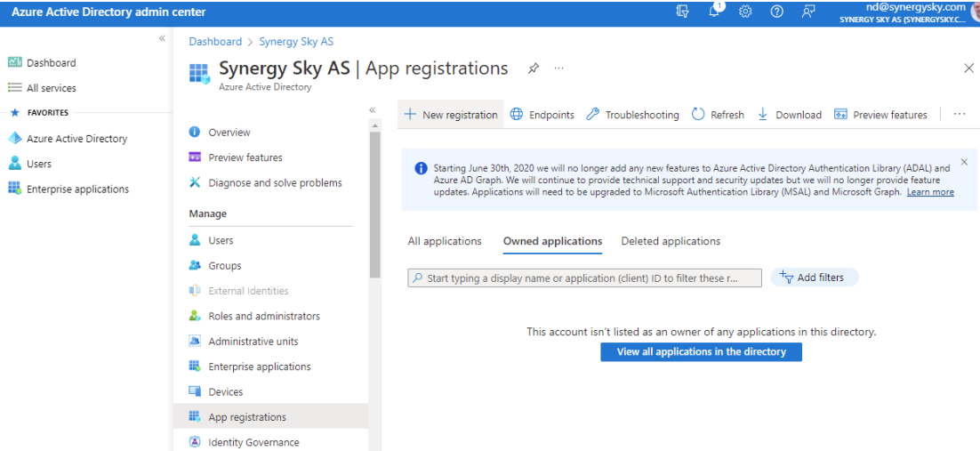Collapse the far-left portal menu
This screenshot has height=451, width=980.
pos(162,39)
